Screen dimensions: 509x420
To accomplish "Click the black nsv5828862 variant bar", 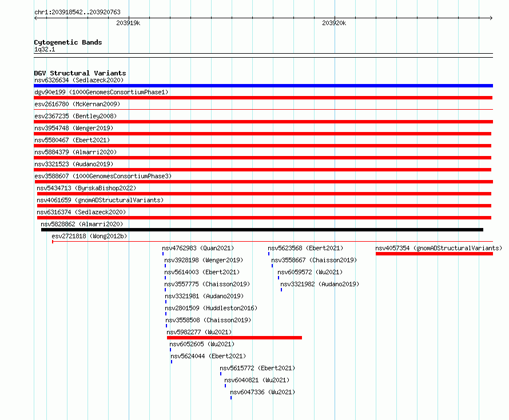I will click(x=263, y=230).
